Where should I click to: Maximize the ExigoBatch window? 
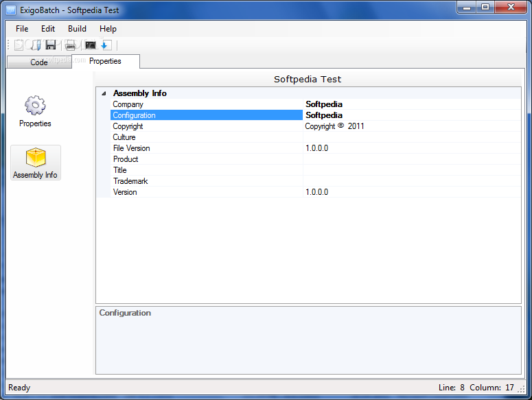[485, 7]
